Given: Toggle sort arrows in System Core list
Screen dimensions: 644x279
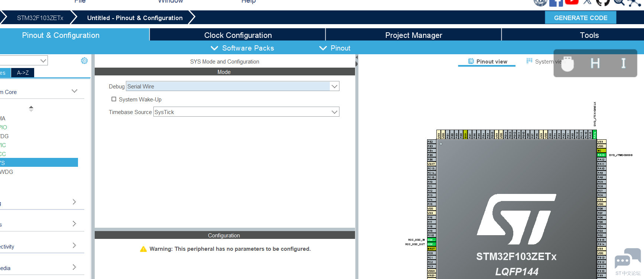Looking at the screenshot, I should [31, 108].
